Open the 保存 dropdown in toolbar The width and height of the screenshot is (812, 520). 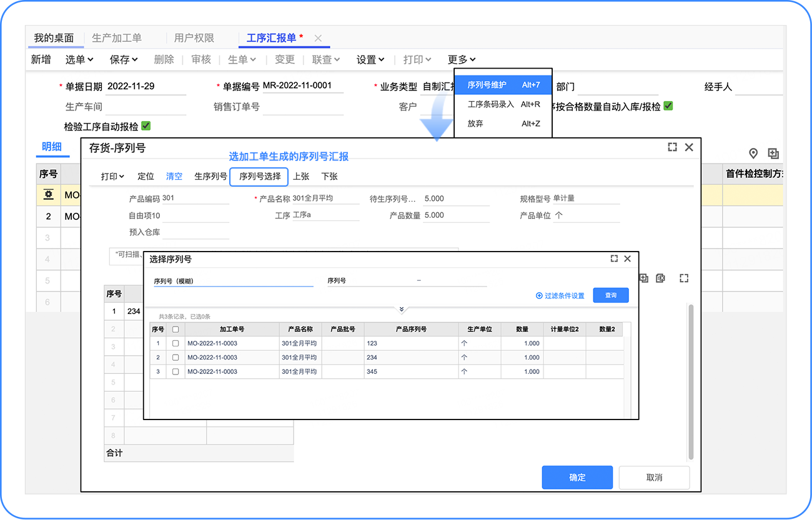[124, 59]
